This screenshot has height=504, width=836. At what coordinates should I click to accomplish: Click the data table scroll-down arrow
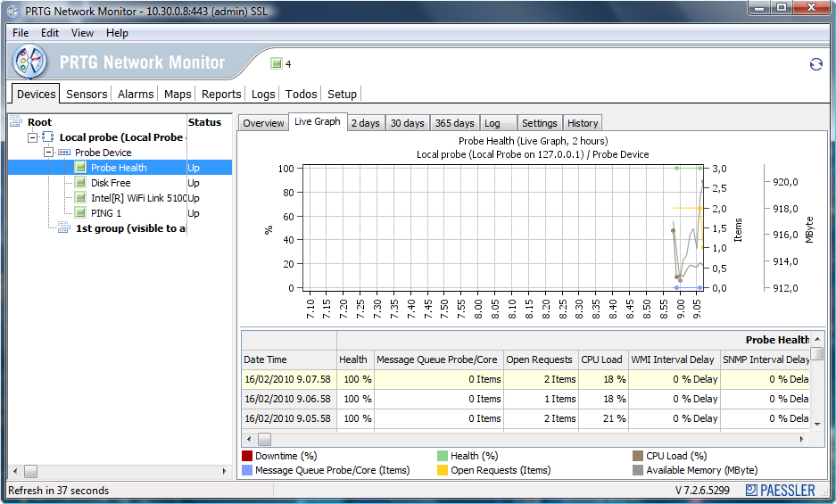coord(816,425)
